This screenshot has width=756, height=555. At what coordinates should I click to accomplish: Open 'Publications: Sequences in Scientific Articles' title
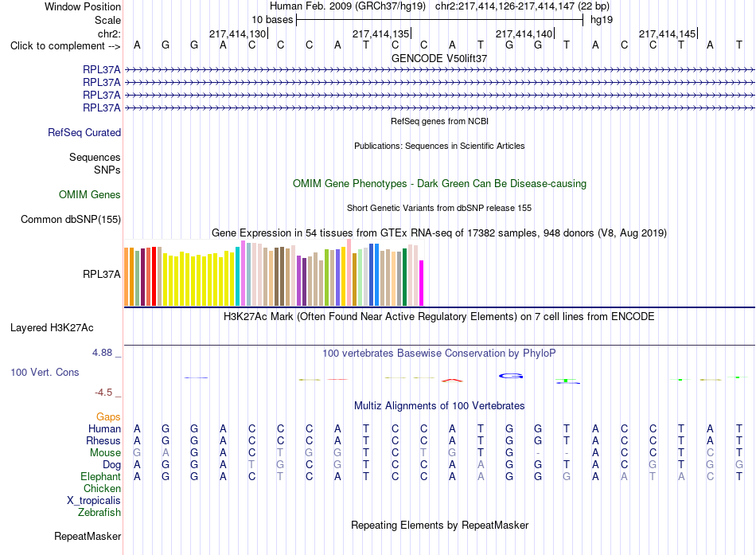point(439,146)
